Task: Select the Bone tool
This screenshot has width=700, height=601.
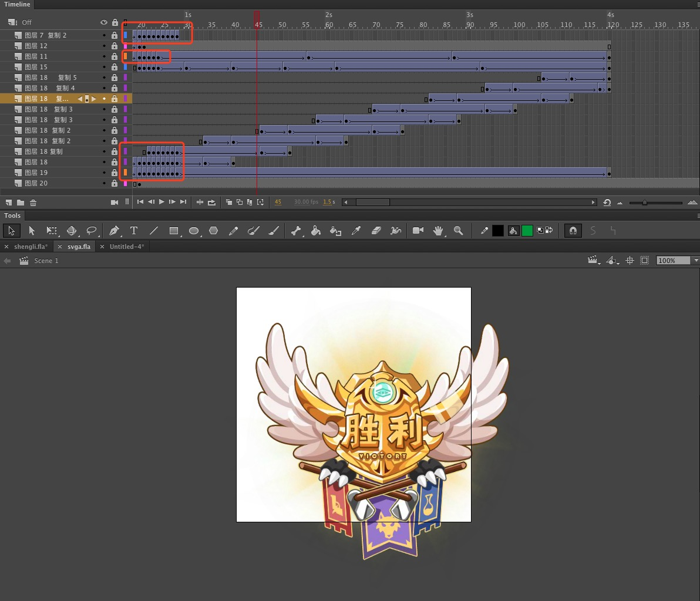Action: tap(295, 231)
